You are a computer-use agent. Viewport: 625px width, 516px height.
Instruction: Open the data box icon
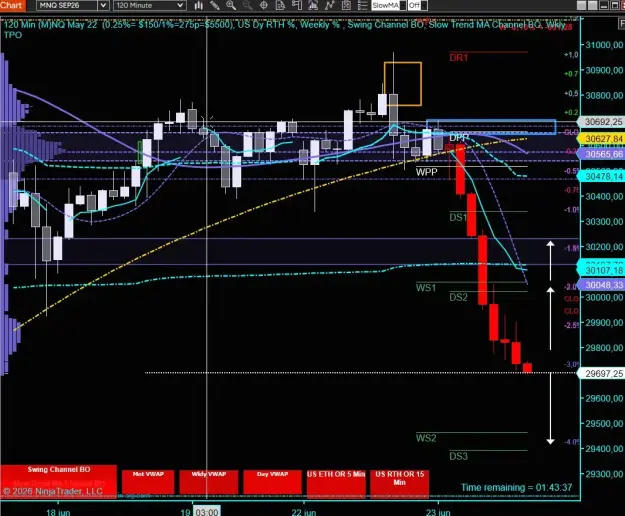[x=280, y=5]
